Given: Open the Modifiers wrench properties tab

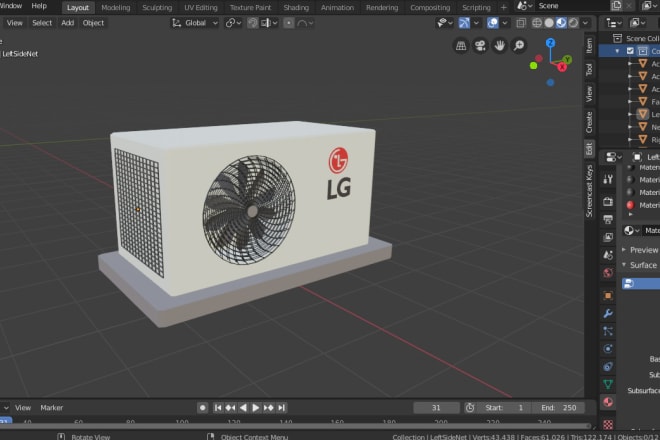Looking at the screenshot, I should click(608, 313).
